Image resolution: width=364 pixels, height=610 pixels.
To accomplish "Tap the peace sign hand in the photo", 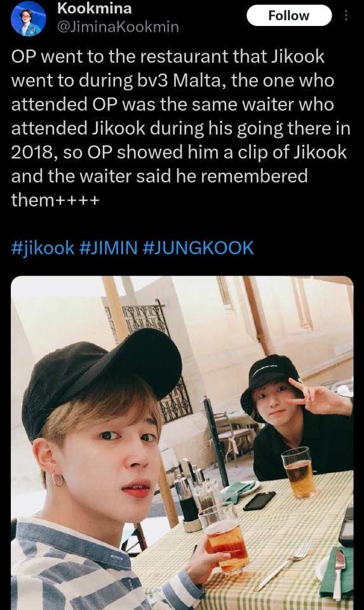I will click(x=320, y=398).
